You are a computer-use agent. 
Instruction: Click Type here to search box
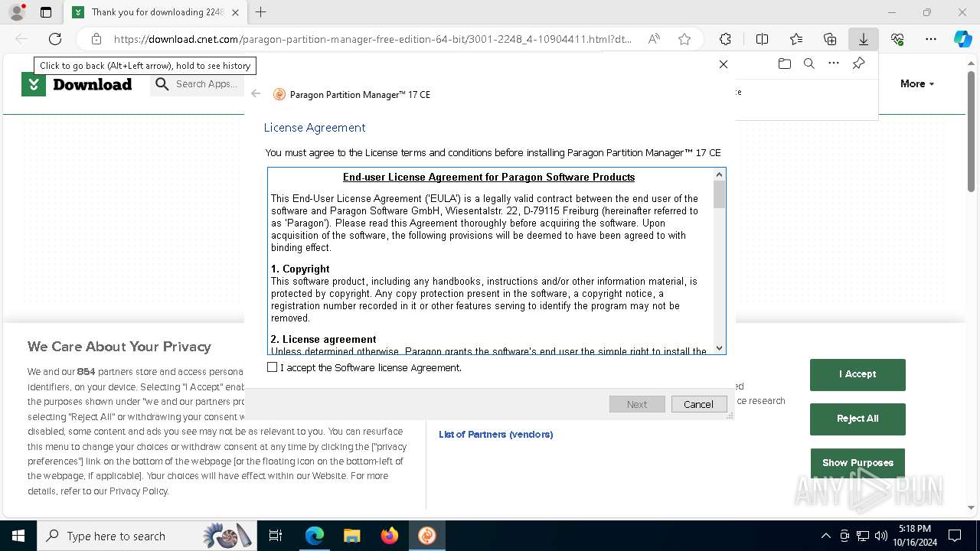[147, 536]
